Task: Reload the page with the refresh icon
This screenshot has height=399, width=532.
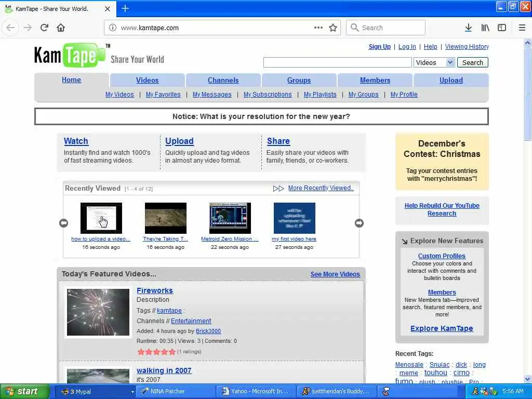Action: (44, 28)
